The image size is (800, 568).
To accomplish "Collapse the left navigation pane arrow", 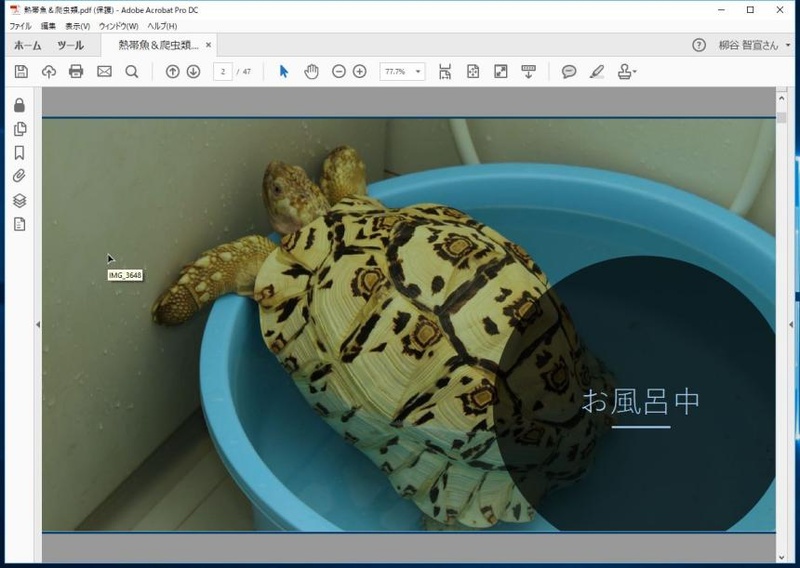I will [37, 324].
